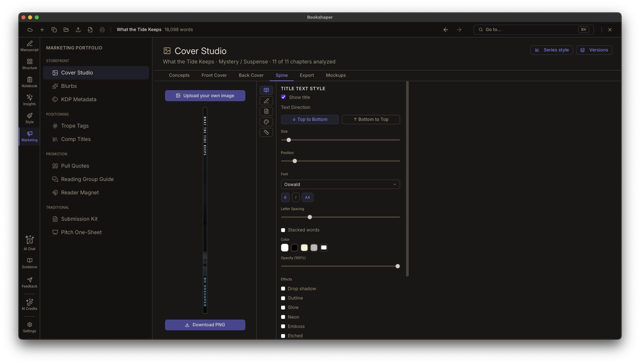Switch to the Concepts tab

[x=179, y=75]
